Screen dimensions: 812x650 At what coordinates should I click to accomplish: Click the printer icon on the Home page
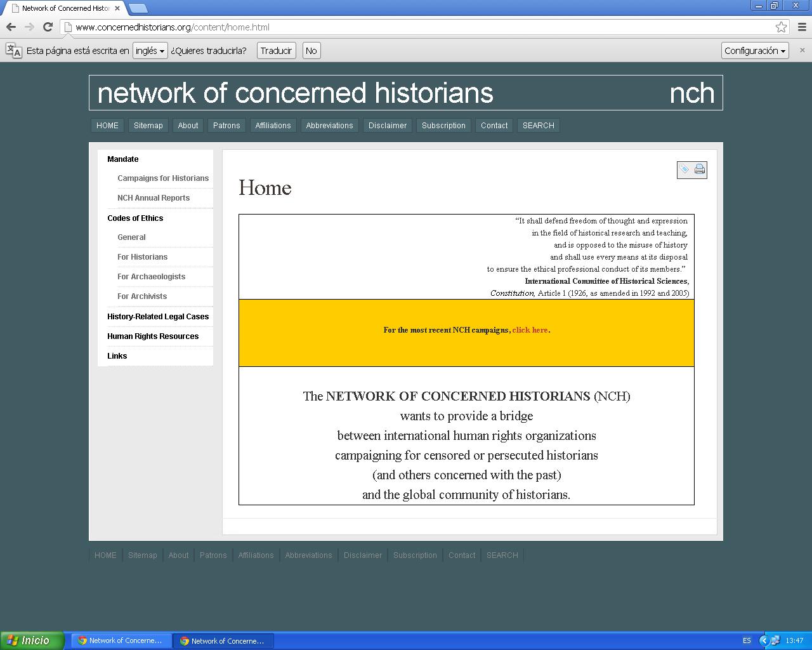coord(700,169)
